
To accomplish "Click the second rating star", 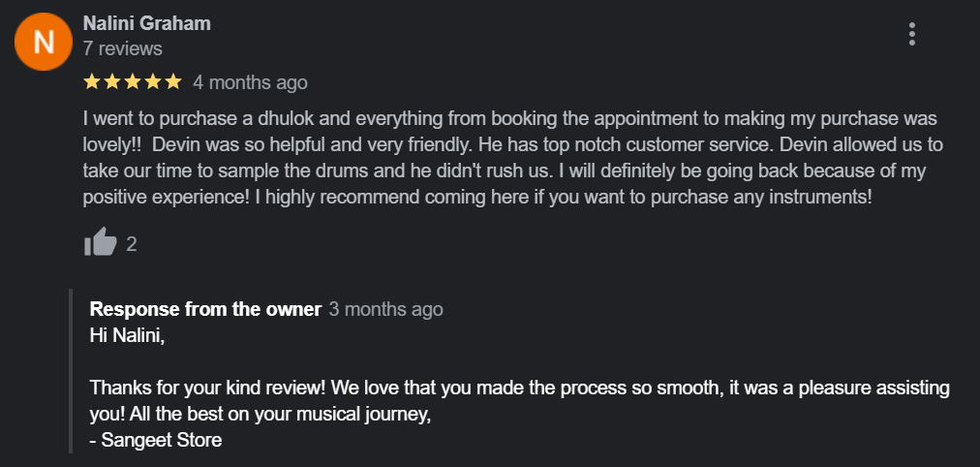I will coord(112,82).
